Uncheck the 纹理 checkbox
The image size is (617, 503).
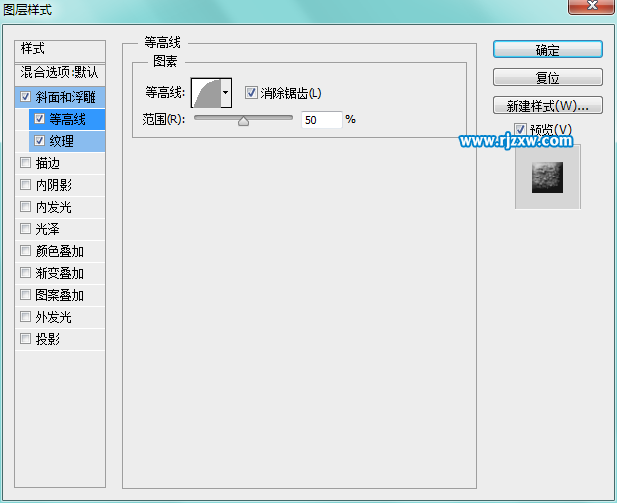click(x=39, y=141)
